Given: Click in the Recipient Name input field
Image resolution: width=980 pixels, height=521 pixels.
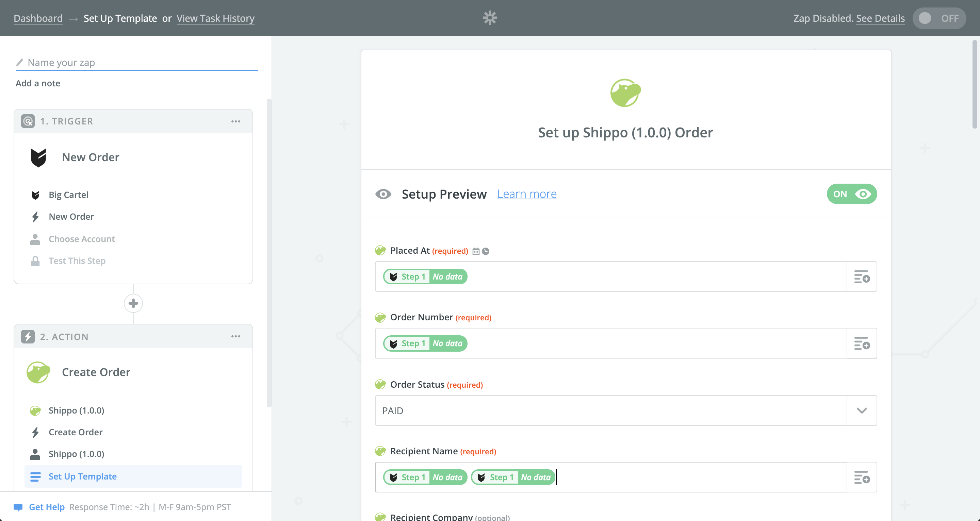Looking at the screenshot, I should (610, 477).
